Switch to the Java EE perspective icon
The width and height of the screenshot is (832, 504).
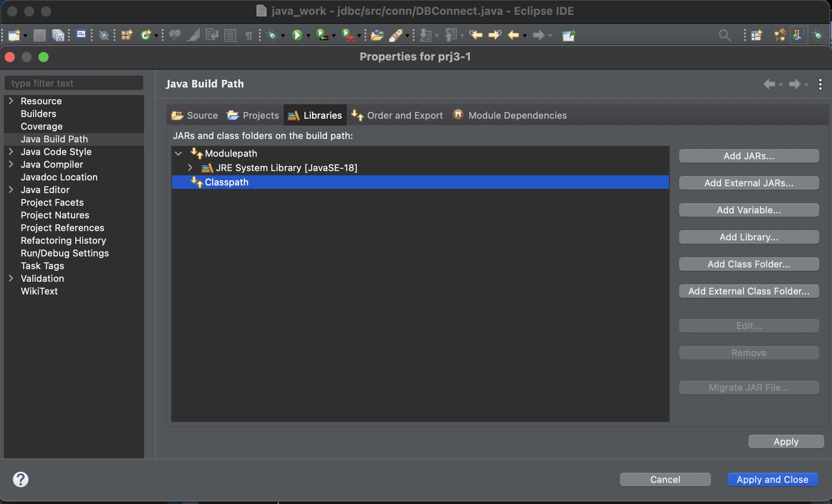[x=780, y=35]
